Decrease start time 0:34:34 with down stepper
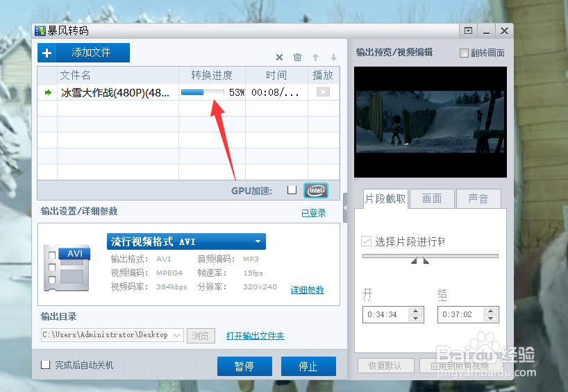Viewport: 568px width, 392px height. click(415, 318)
